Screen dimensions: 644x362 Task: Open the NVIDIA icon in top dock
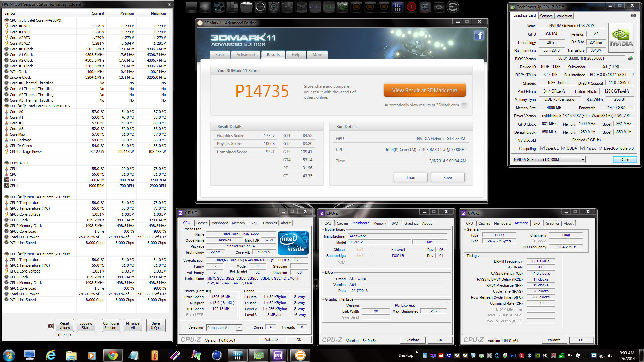[342, 7]
